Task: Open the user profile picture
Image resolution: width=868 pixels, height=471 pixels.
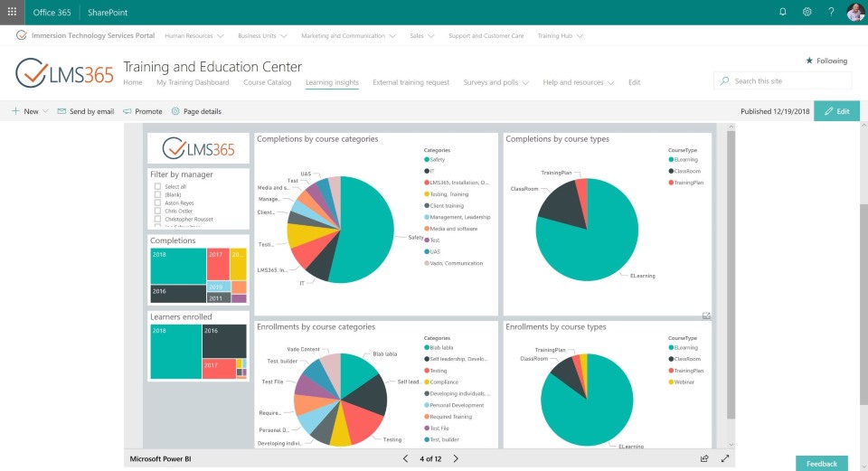Action: tap(855, 12)
